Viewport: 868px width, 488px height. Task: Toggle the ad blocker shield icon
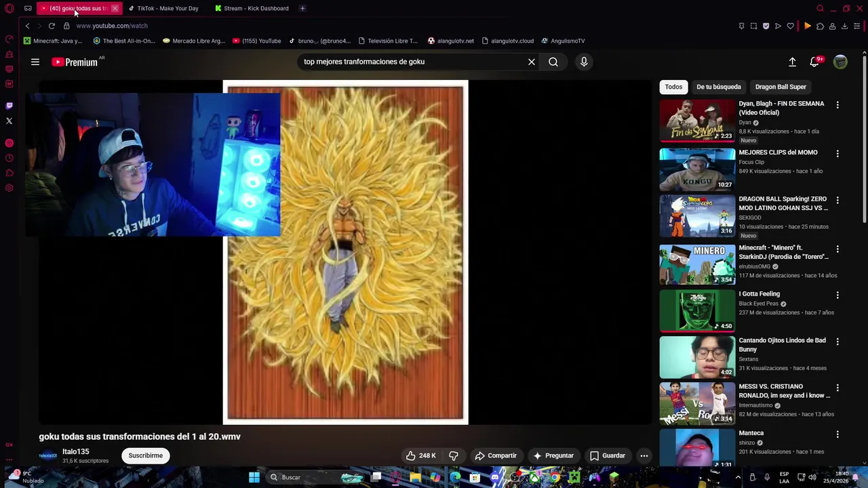pos(766,26)
